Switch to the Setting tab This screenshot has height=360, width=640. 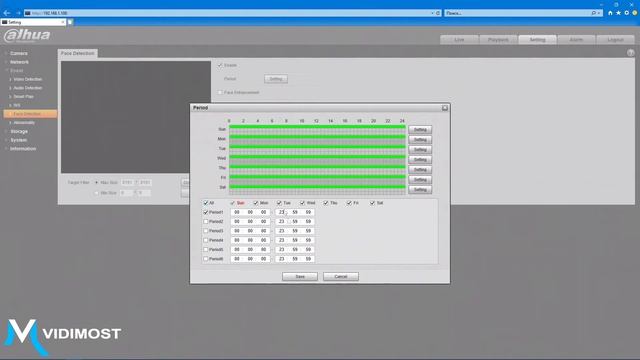click(x=537, y=40)
